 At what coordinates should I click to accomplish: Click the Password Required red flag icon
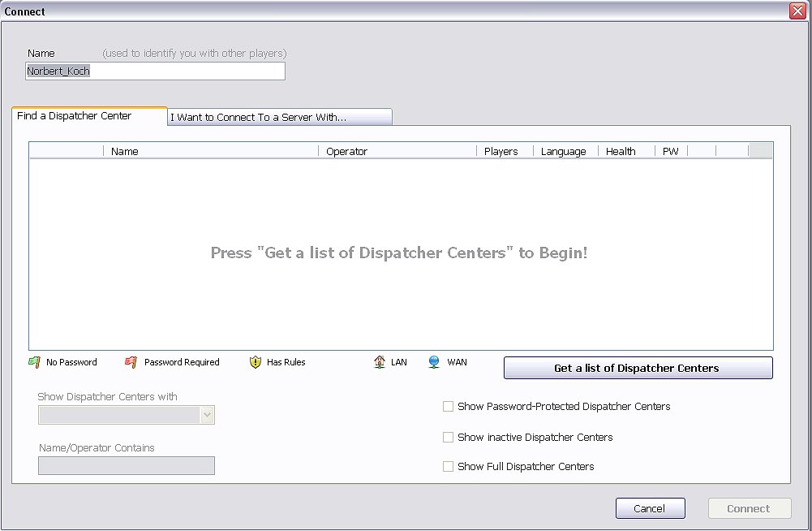click(x=131, y=362)
